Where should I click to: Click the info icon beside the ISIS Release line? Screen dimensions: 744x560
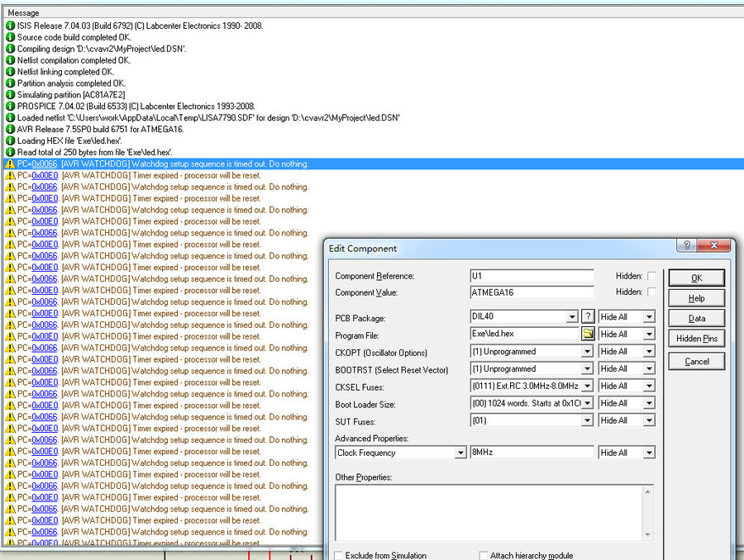pyautogui.click(x=10, y=26)
